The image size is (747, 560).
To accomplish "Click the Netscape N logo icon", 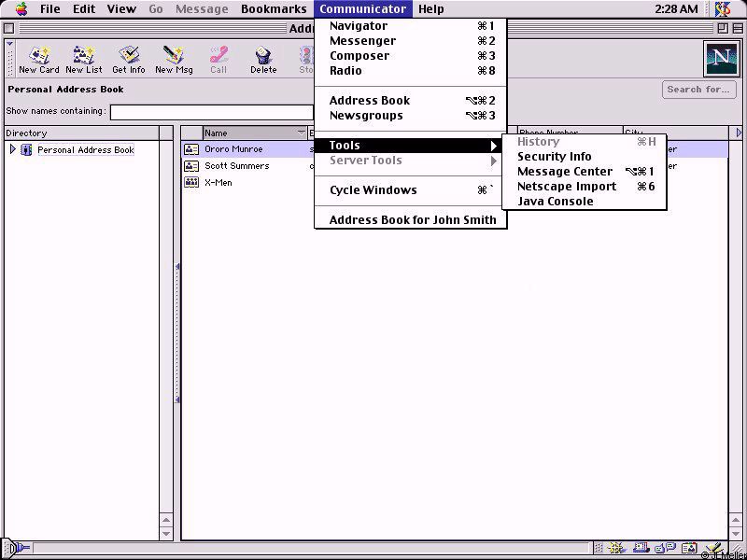I will coord(720,59).
